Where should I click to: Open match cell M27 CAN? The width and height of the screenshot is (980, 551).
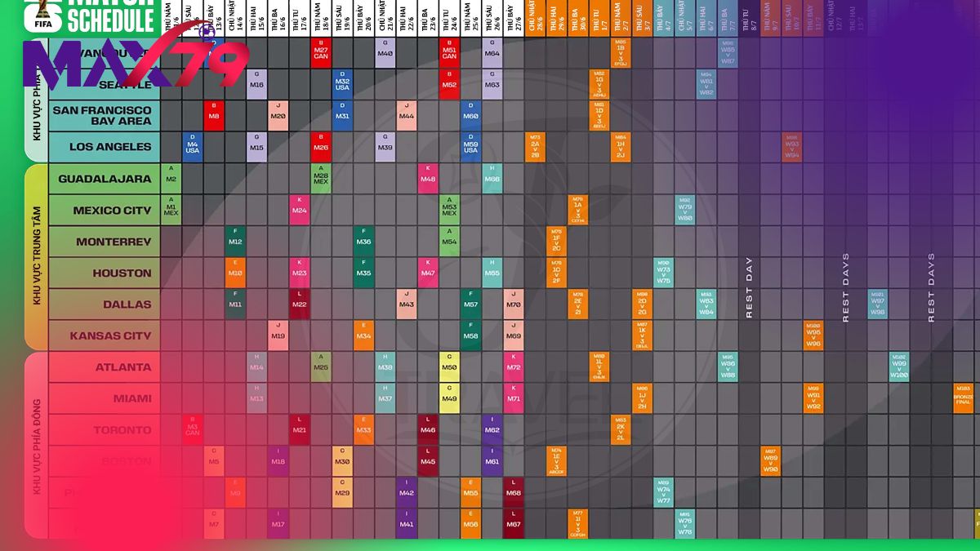(321, 52)
